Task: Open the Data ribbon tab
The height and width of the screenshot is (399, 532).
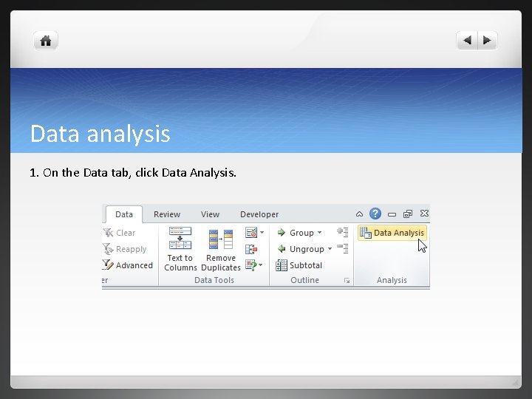Action: click(124, 214)
